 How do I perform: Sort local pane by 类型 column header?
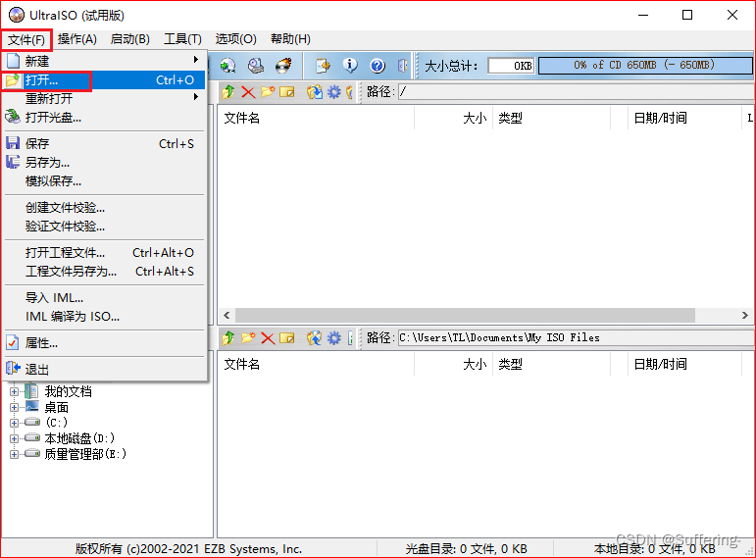(551, 364)
